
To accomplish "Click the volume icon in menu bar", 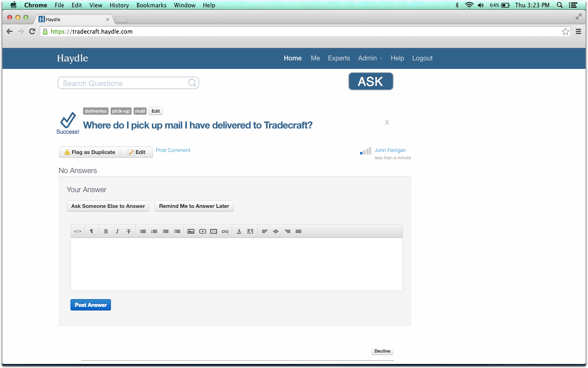I will pos(481,5).
